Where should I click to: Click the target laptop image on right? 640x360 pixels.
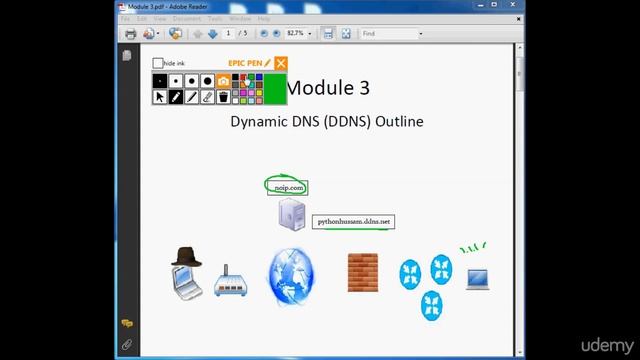pos(478,280)
